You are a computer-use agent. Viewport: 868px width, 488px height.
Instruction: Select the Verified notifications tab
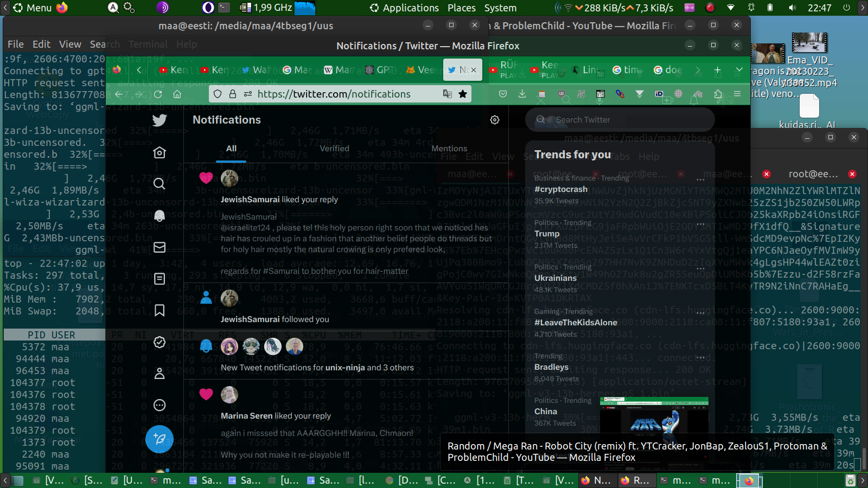335,149
